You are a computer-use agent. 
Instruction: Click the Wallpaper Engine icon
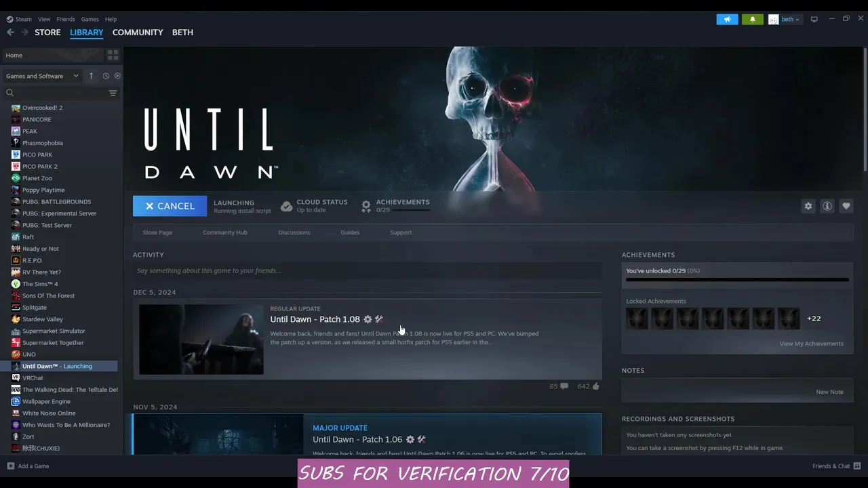pos(16,401)
